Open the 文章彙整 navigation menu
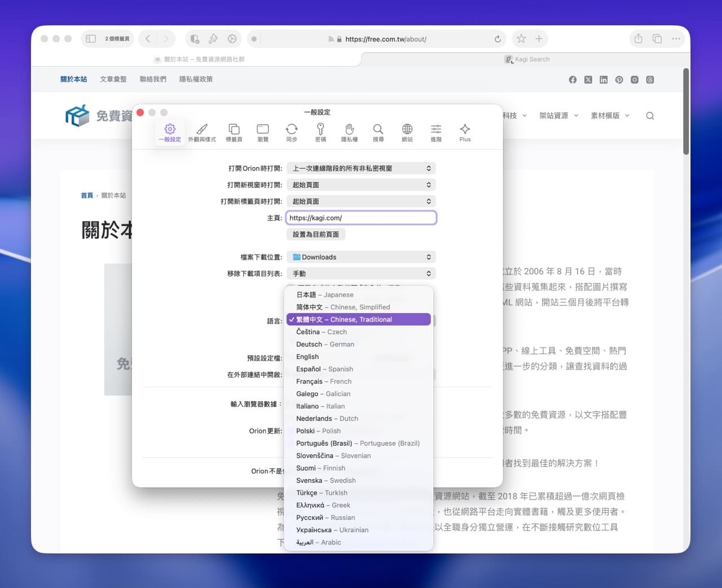 (113, 79)
